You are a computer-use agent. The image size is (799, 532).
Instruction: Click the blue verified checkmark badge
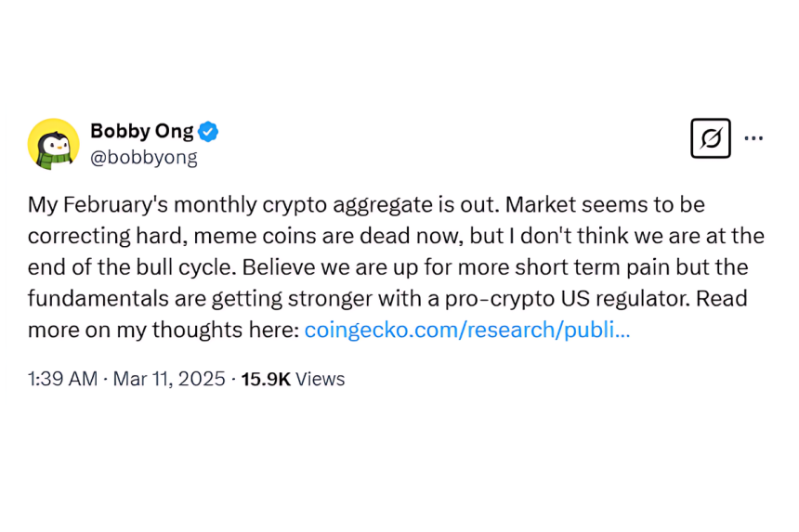pos(209,131)
